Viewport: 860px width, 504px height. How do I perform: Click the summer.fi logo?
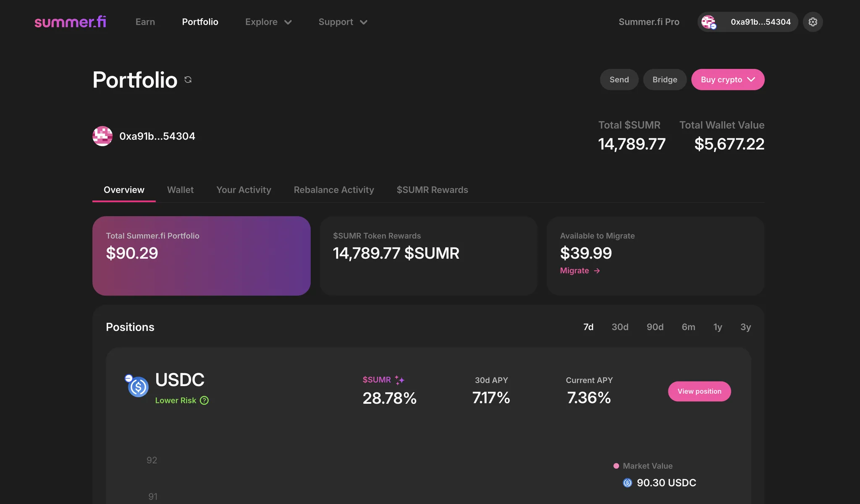pos(70,22)
